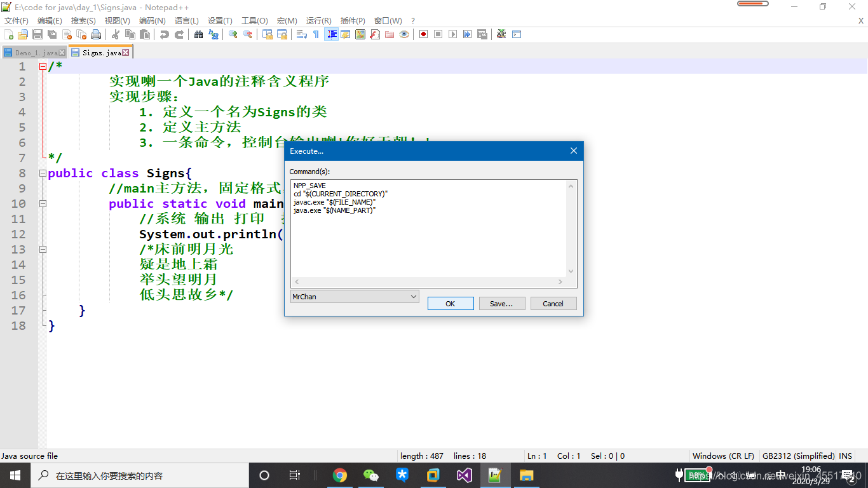Click the Playback macro icon
Screen dimensions: 868x488
click(x=453, y=34)
